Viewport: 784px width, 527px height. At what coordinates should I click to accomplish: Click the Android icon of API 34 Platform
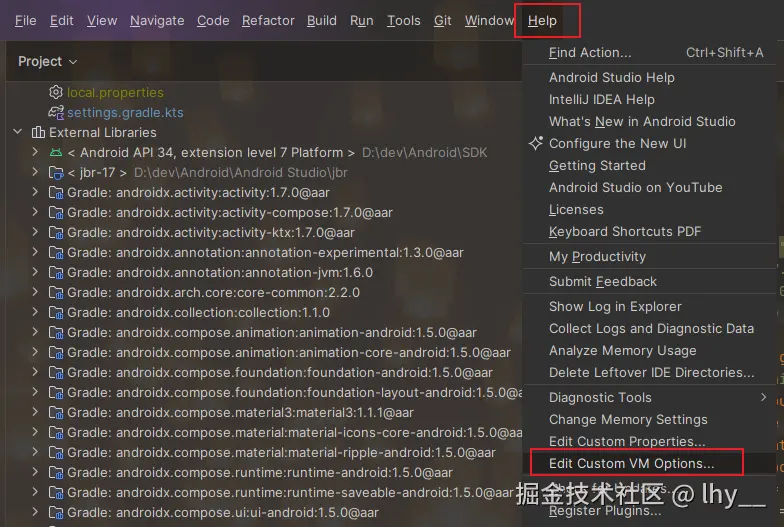click(x=56, y=152)
